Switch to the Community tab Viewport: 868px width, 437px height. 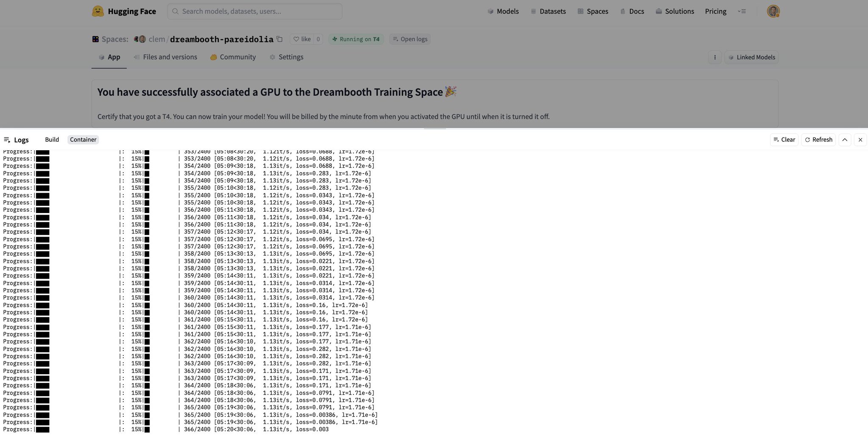coord(233,57)
